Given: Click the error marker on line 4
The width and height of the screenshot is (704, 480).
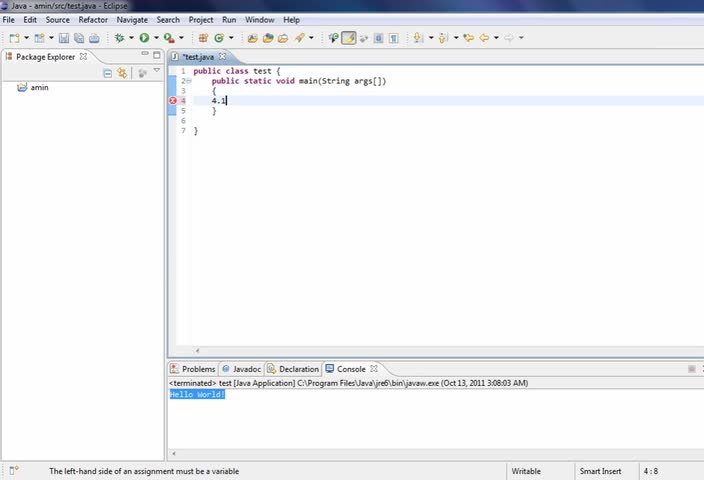Looking at the screenshot, I should (x=172, y=101).
